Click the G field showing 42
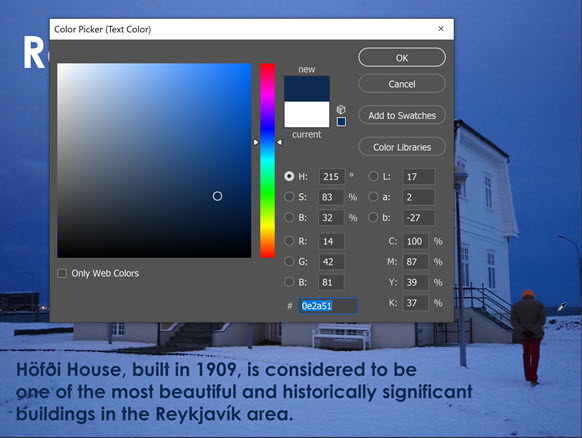 point(331,262)
